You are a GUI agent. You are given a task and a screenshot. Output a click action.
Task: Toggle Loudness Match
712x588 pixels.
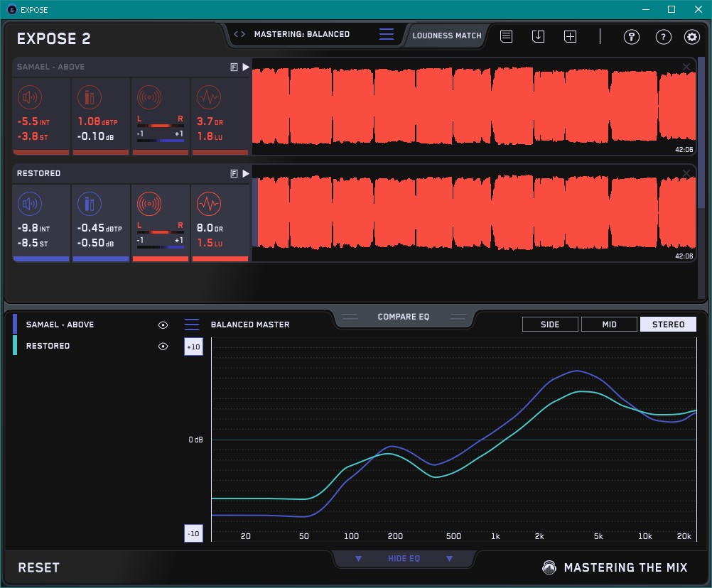[446, 35]
